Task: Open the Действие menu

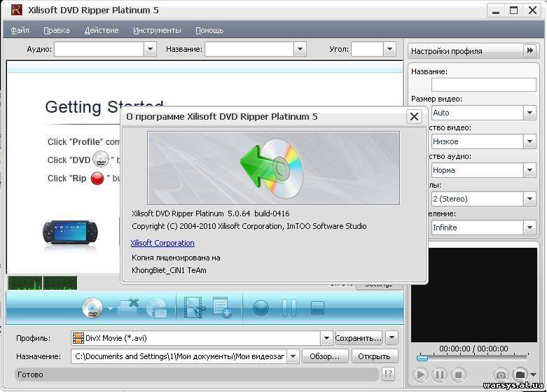Action: (x=102, y=30)
